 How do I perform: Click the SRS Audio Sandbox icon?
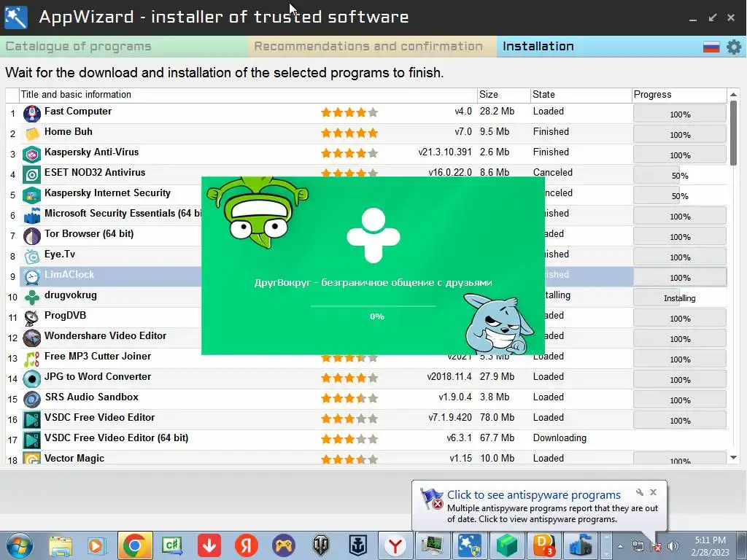(x=32, y=400)
